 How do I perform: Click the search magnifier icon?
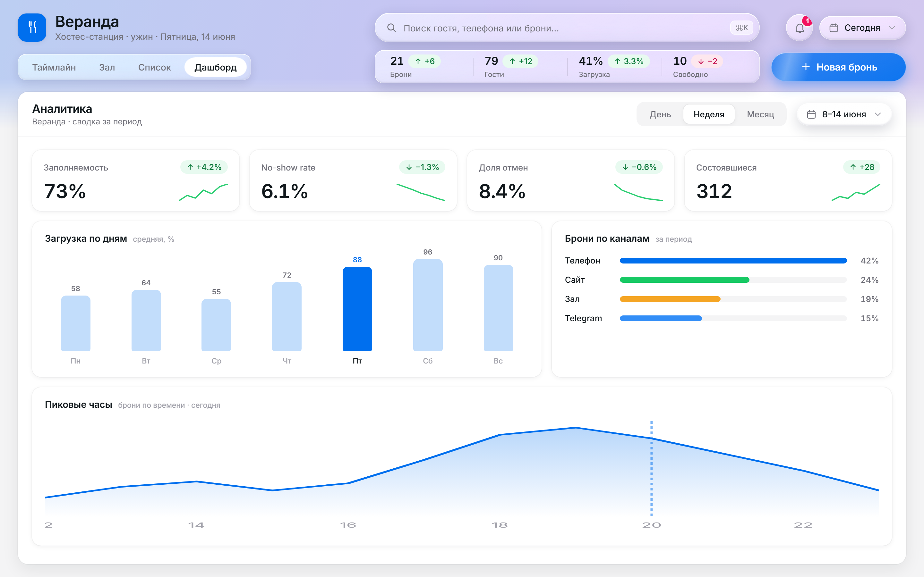[391, 28]
